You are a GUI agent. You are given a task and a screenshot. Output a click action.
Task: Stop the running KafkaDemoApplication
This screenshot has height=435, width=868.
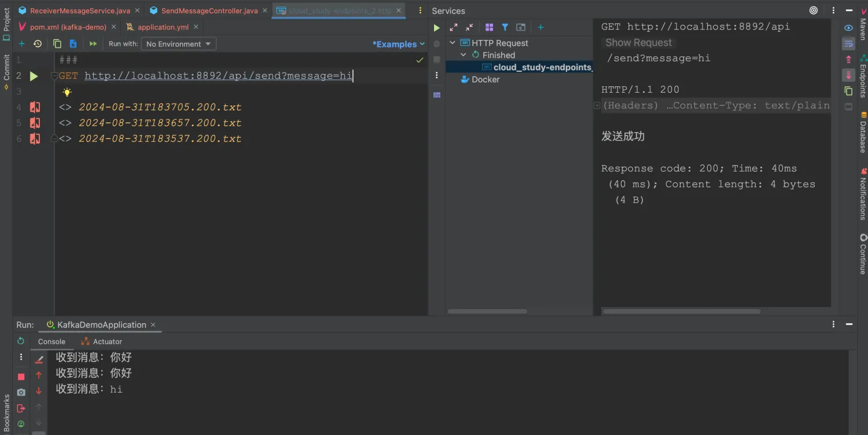[x=21, y=376]
